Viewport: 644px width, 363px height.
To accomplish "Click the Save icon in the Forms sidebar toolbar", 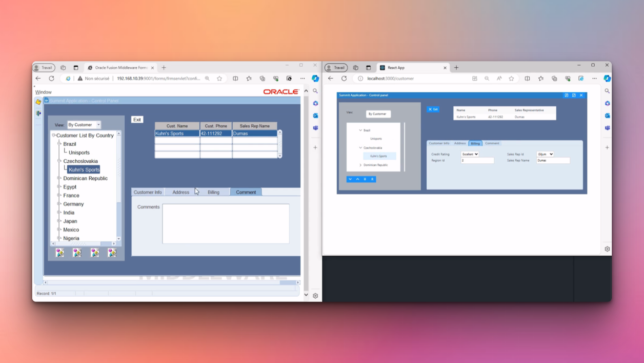I will tap(38, 103).
